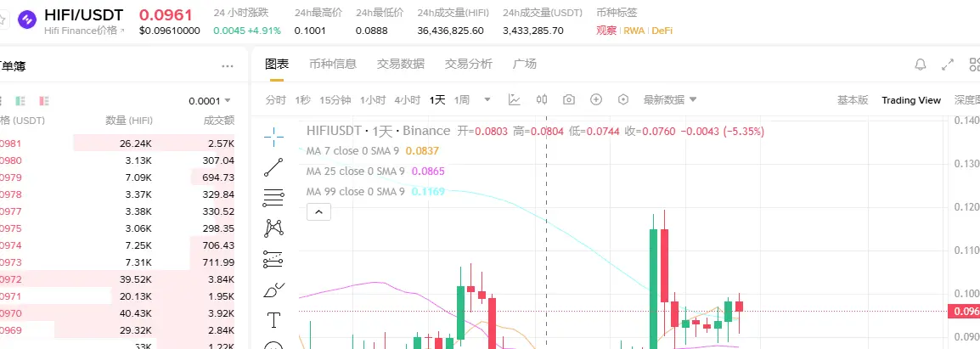Show buy orders only in order book
This screenshot has width=980, height=349.
pos(20,101)
